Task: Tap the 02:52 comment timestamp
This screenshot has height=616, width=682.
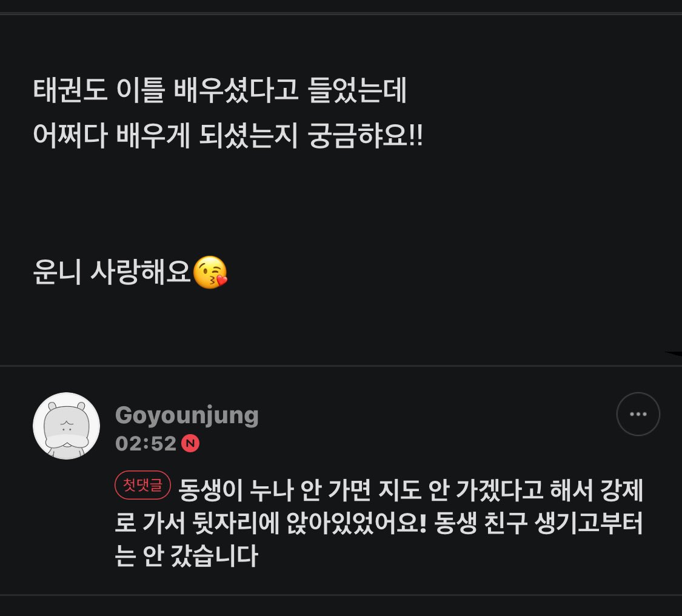Action: pos(145,444)
